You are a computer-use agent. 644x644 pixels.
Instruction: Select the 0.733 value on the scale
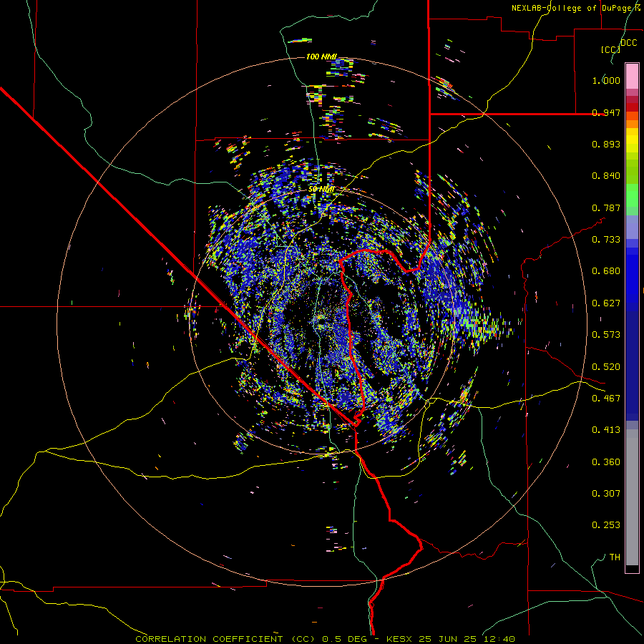[x=606, y=240]
